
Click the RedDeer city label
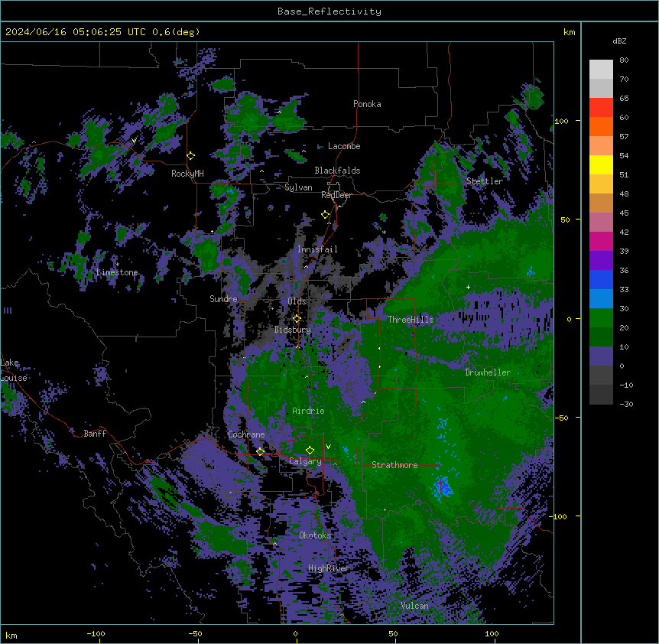click(336, 195)
